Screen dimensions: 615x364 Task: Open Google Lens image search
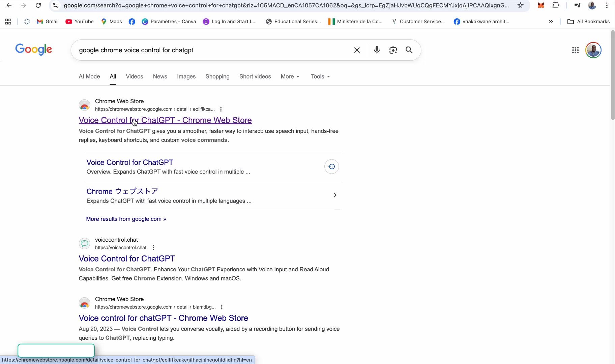click(393, 50)
